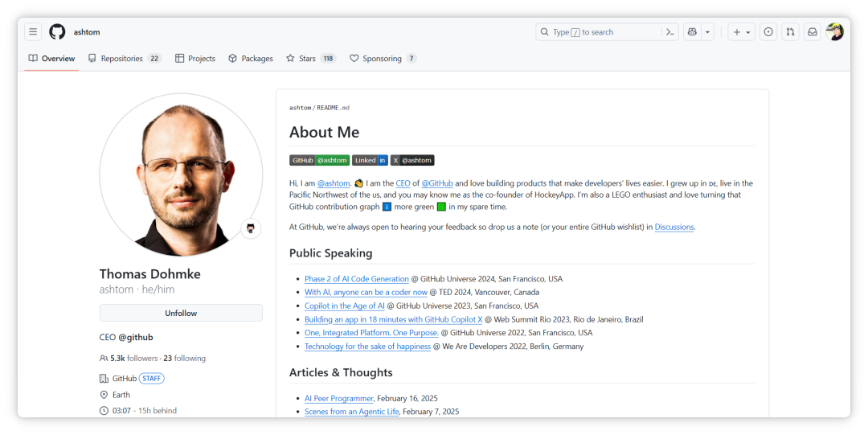Open the user avatar menu
This screenshot has height=435, width=868.
pyautogui.click(x=834, y=32)
